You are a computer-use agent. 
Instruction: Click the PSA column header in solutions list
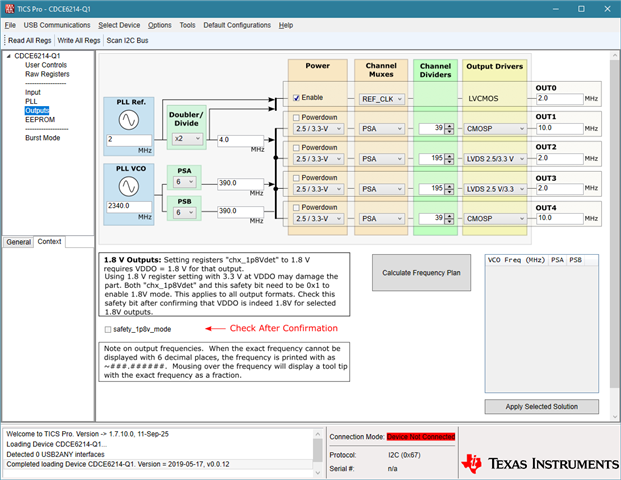(557, 260)
